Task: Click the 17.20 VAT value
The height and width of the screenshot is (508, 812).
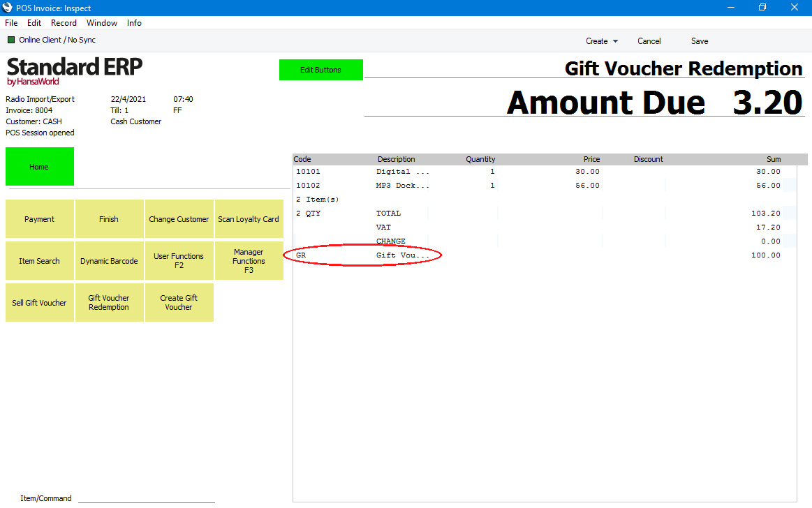Action: click(x=768, y=227)
